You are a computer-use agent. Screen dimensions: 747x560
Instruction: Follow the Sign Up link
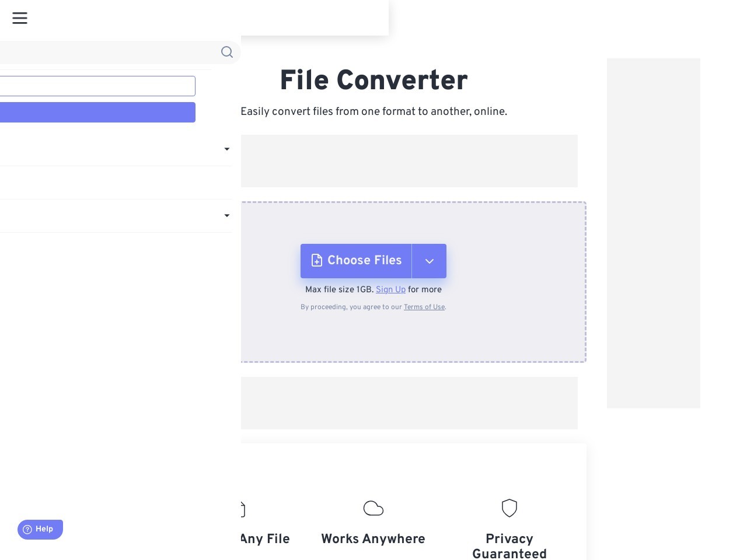click(390, 290)
